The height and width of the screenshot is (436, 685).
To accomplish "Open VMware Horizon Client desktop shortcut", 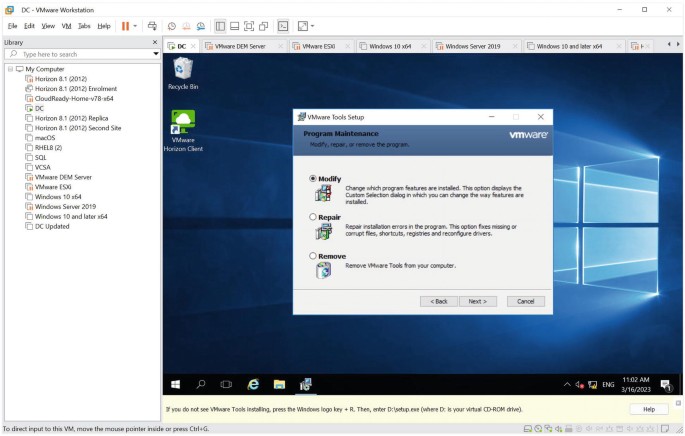I will coord(183,124).
